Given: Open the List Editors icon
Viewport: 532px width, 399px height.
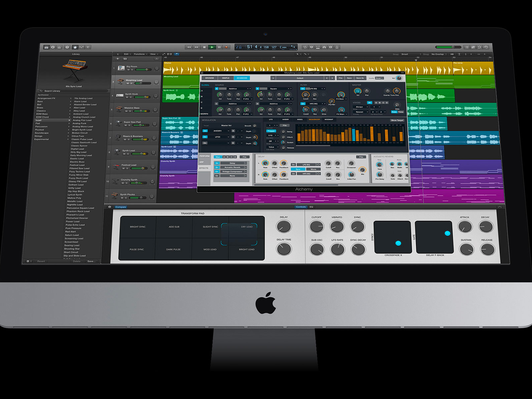Looking at the screenshot, I should 467,47.
